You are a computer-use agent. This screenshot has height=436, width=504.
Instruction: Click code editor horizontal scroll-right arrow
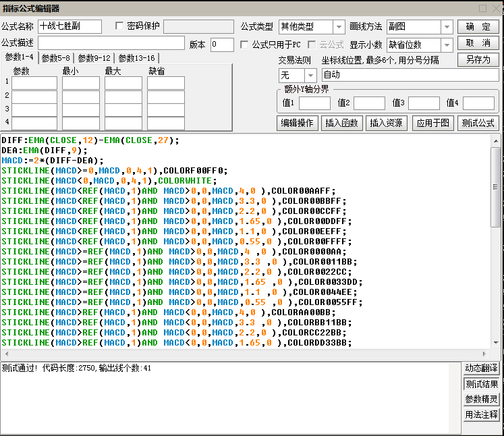[484, 354]
